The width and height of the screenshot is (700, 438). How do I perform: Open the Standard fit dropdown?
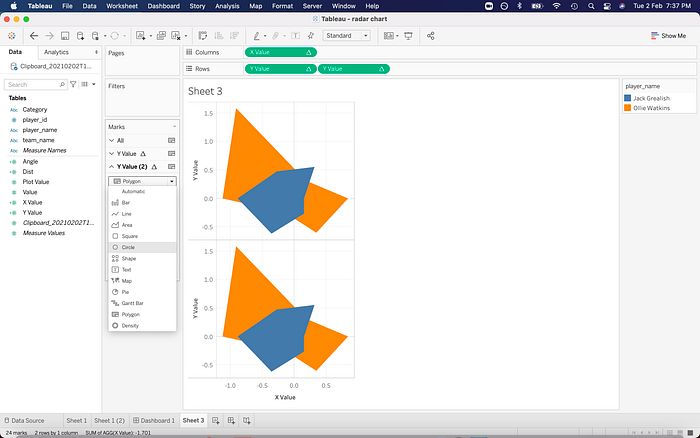coord(347,36)
